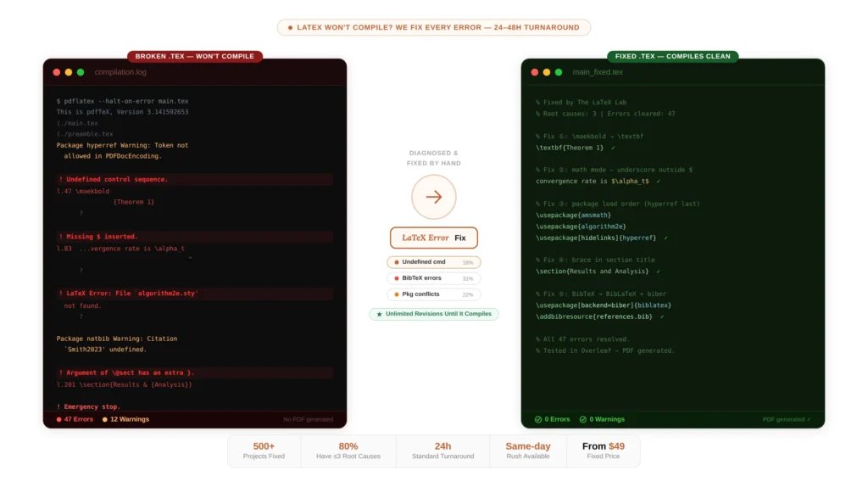
Task: Select the Undefined cmd pill
Action: [x=433, y=262]
